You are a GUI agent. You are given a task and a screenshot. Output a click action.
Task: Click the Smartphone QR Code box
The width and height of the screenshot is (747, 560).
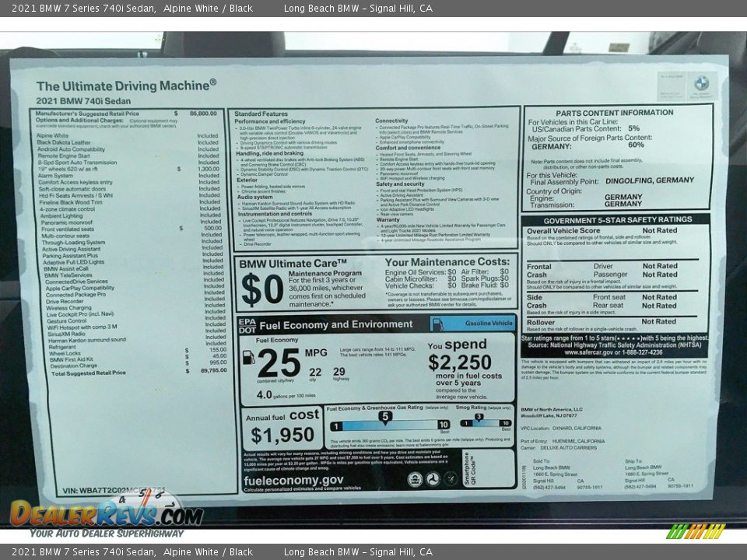(x=489, y=468)
